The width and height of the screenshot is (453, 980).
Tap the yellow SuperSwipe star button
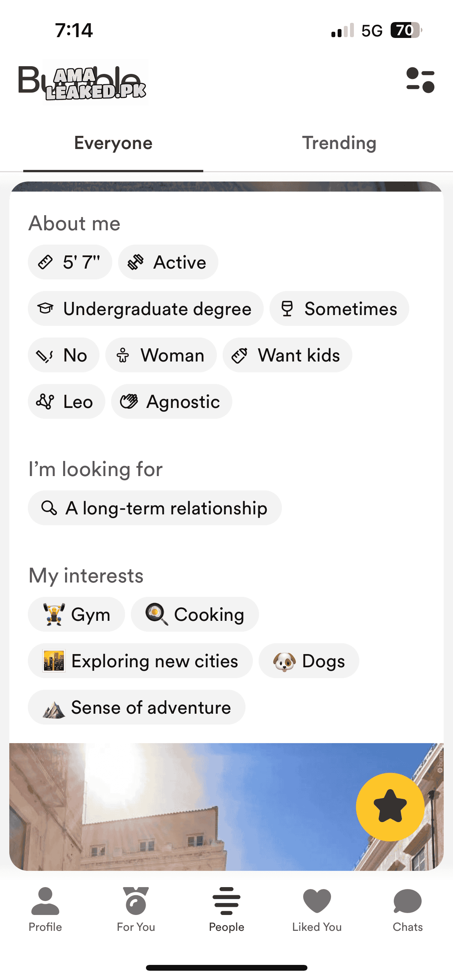pos(390,807)
